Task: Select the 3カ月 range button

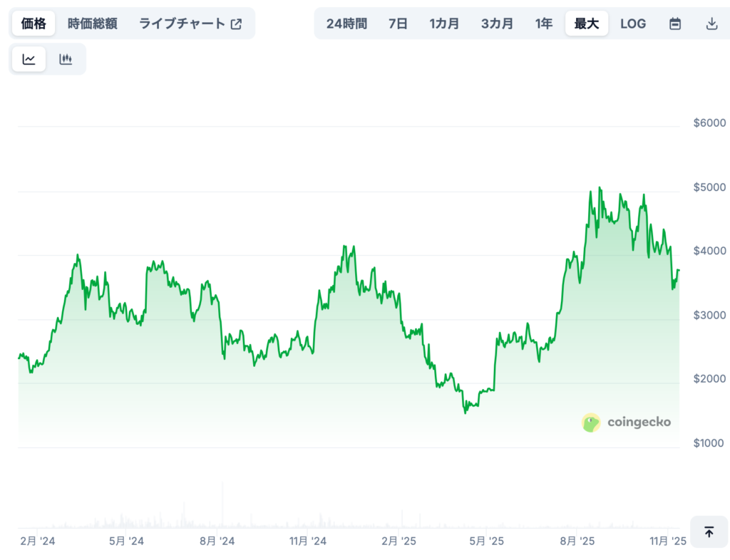Action: [497, 23]
